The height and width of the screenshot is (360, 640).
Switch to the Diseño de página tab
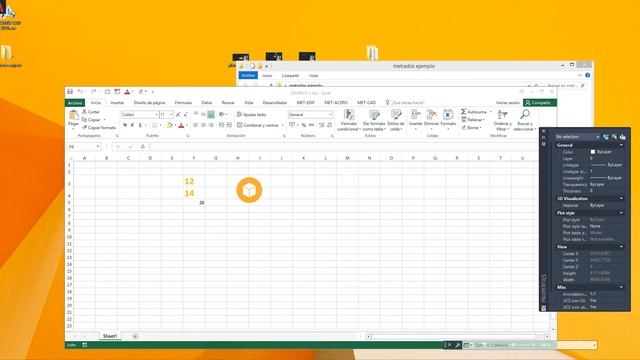[x=149, y=103]
